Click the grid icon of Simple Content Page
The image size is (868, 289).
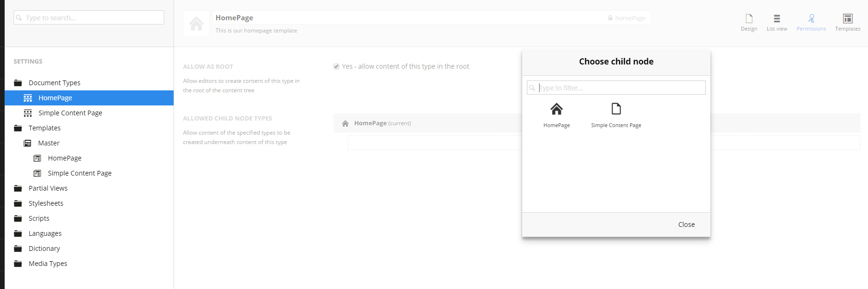pyautogui.click(x=28, y=113)
